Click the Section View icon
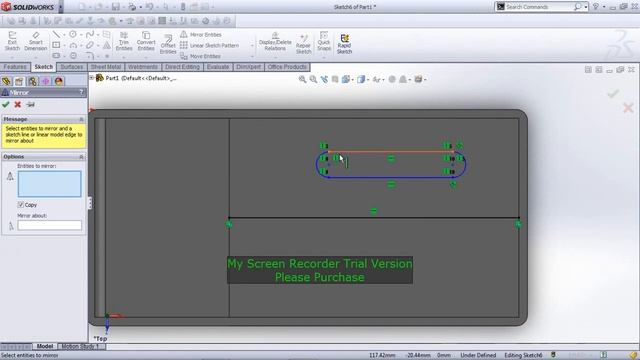Viewport: 640px width, 360px height. [x=335, y=79]
